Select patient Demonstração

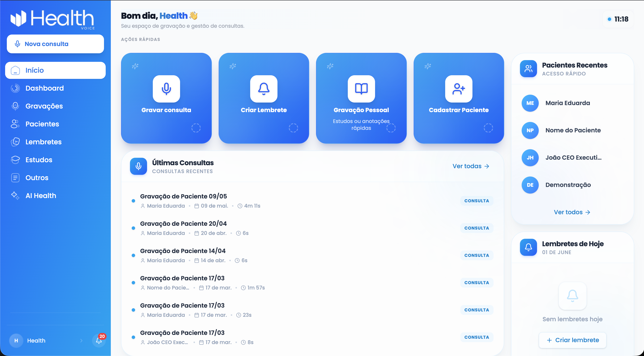coord(572,185)
